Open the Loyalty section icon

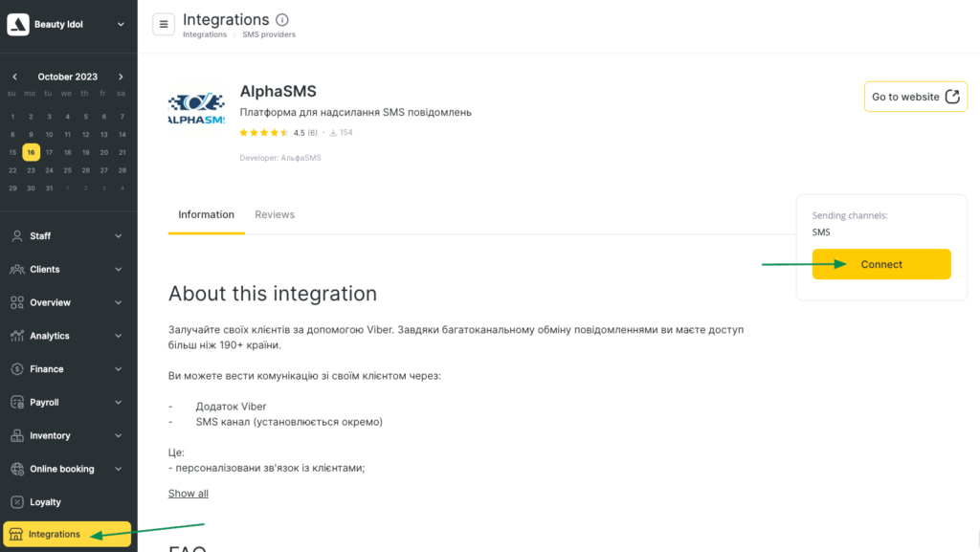[x=17, y=502]
